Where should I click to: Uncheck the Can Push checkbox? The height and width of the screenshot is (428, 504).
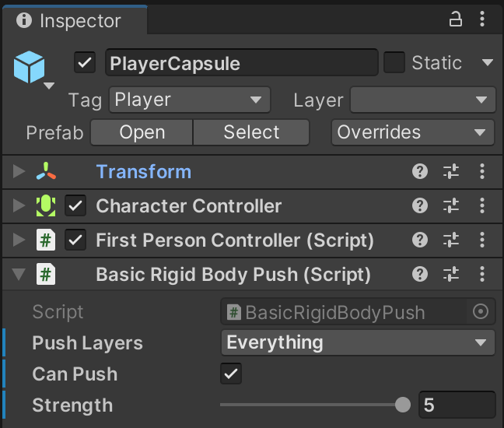[231, 374]
